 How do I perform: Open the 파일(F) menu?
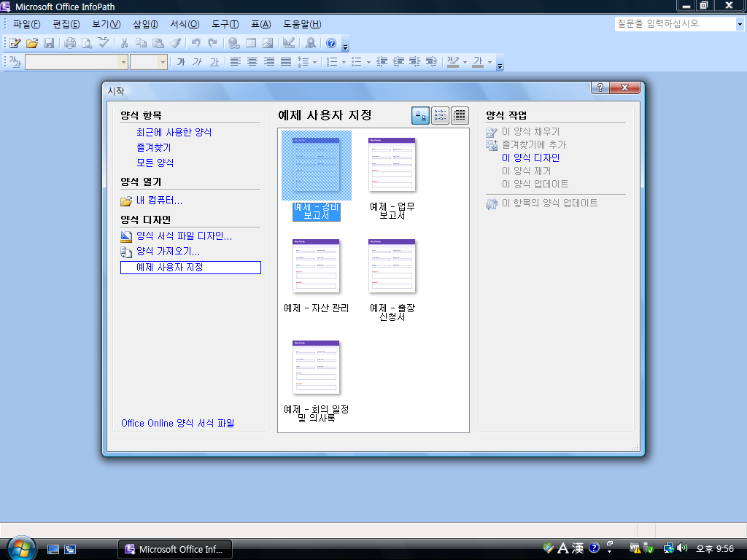click(x=27, y=24)
